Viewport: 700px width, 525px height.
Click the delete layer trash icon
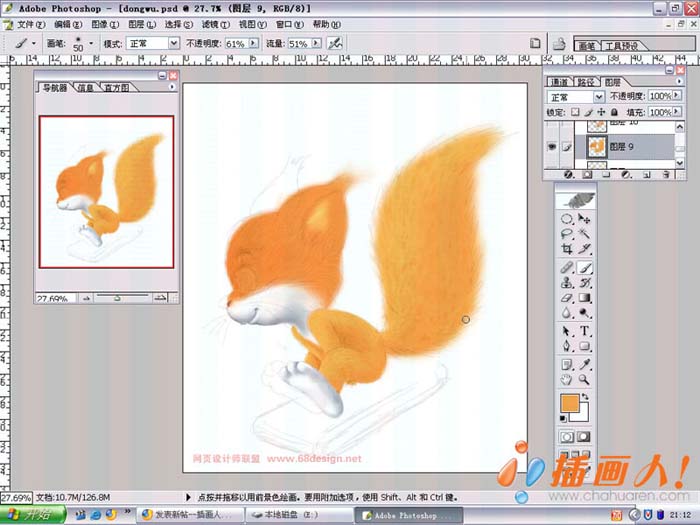click(666, 175)
